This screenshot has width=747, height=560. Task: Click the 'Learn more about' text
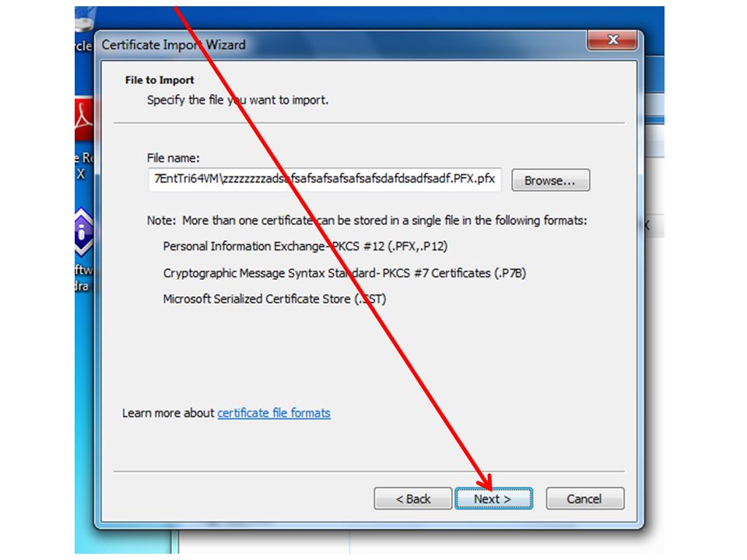168,413
